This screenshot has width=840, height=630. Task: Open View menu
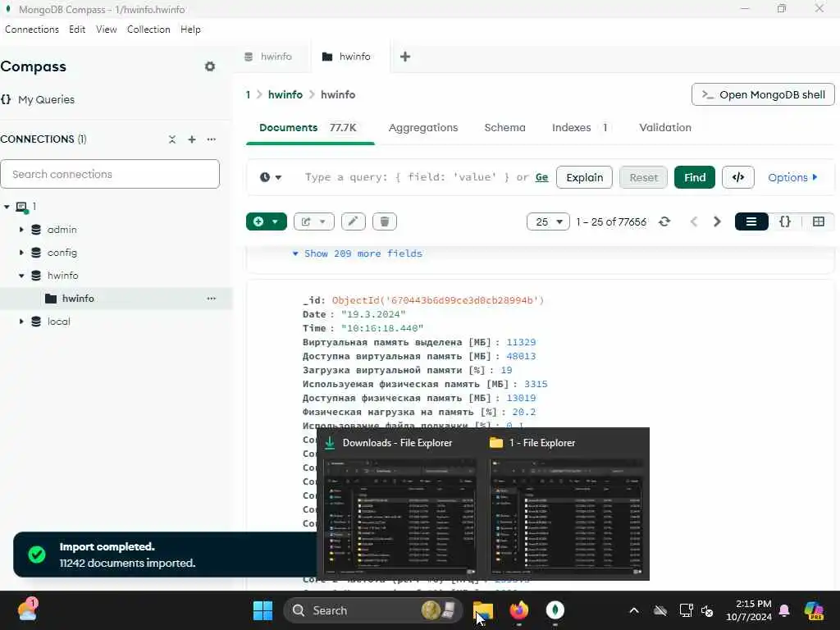click(x=106, y=30)
